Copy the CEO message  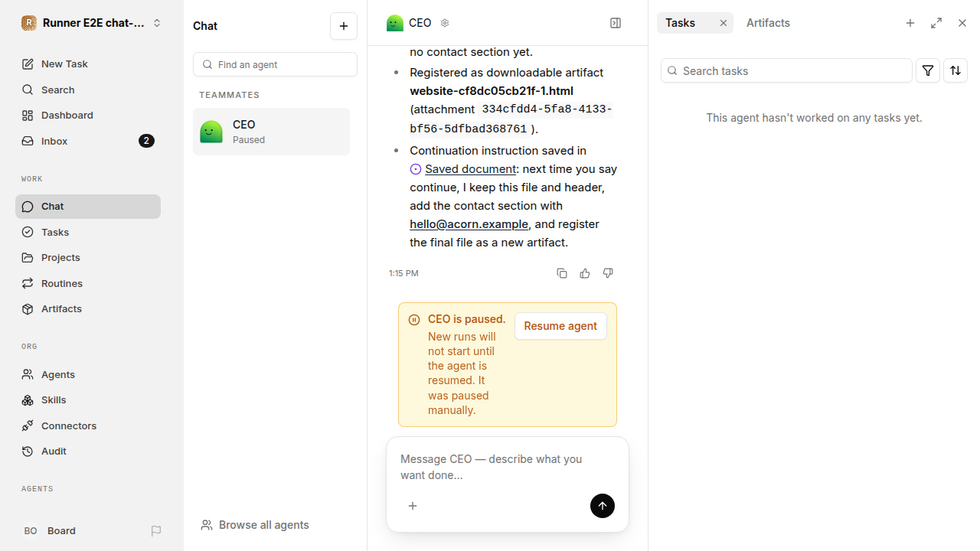[562, 273]
